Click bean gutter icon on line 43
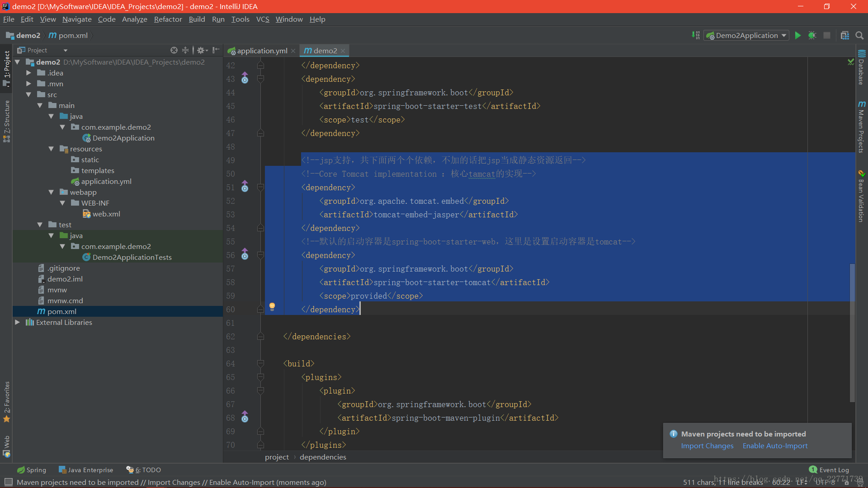868x488 pixels. coord(245,78)
